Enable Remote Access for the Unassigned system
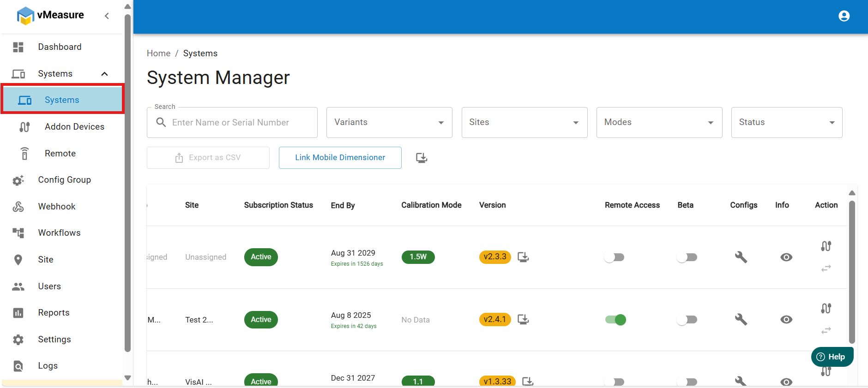 click(614, 257)
